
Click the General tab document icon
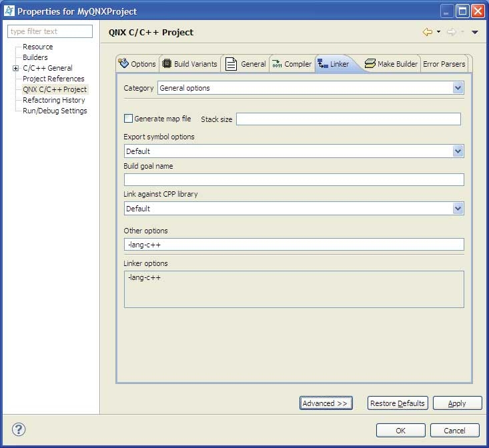[231, 64]
